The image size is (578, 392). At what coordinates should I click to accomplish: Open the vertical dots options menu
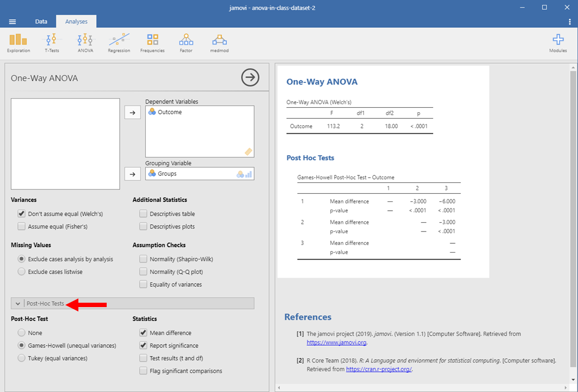[x=569, y=22]
